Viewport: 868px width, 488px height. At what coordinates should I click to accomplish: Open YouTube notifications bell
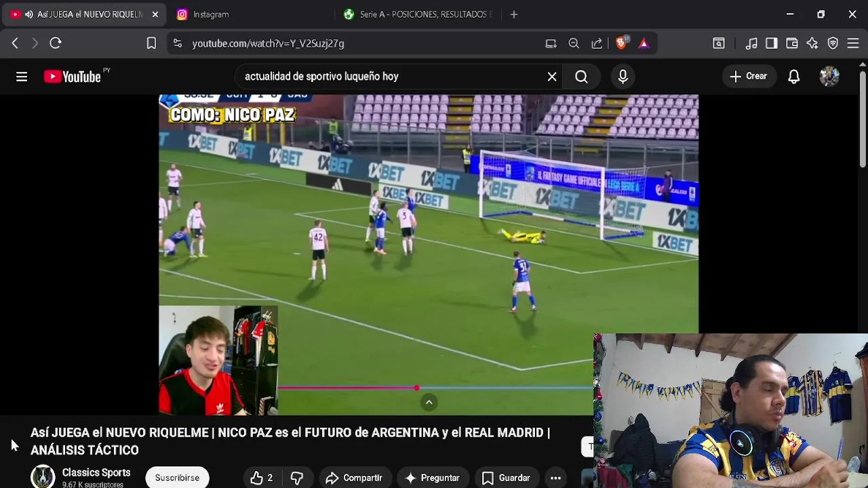click(x=793, y=77)
